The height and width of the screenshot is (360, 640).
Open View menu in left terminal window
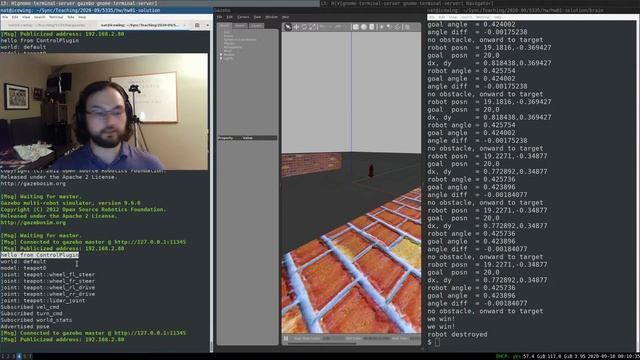click(26, 17)
